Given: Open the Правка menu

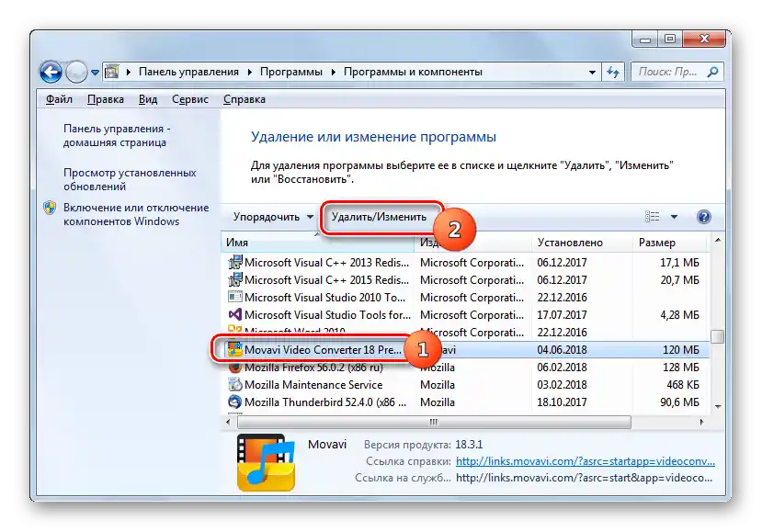Looking at the screenshot, I should pyautogui.click(x=106, y=99).
